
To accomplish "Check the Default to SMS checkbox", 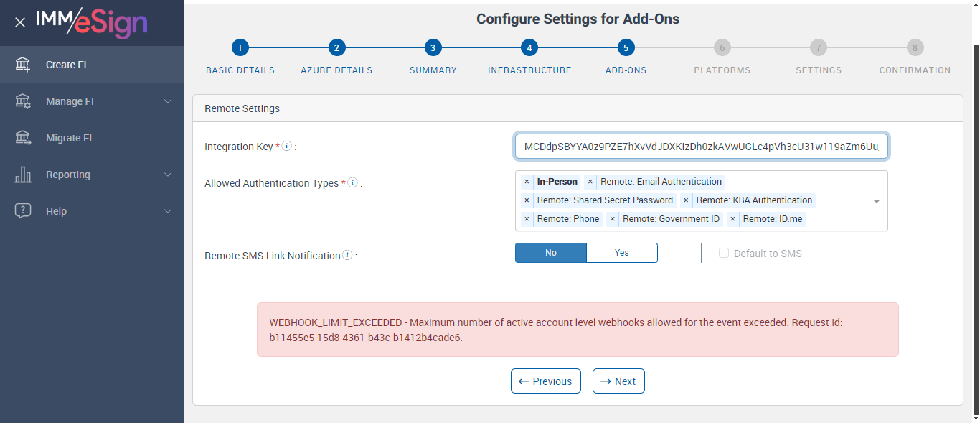I will pos(724,254).
